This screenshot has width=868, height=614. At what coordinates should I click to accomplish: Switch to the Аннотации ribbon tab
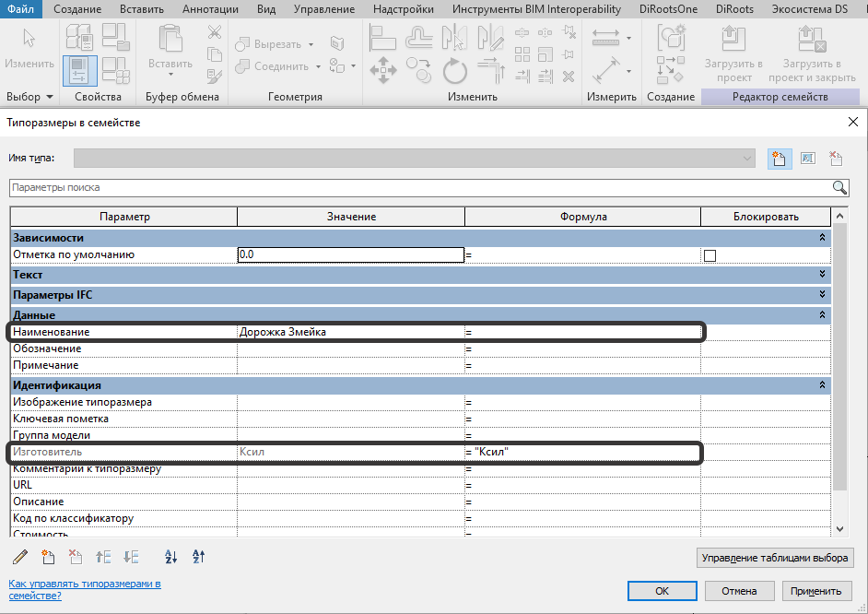coord(210,9)
